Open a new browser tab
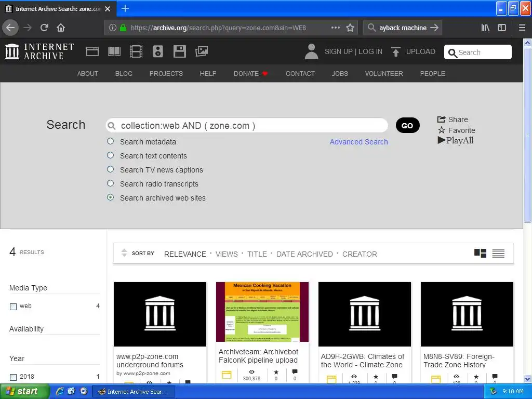Image resolution: width=532 pixels, height=399 pixels. coord(125,8)
